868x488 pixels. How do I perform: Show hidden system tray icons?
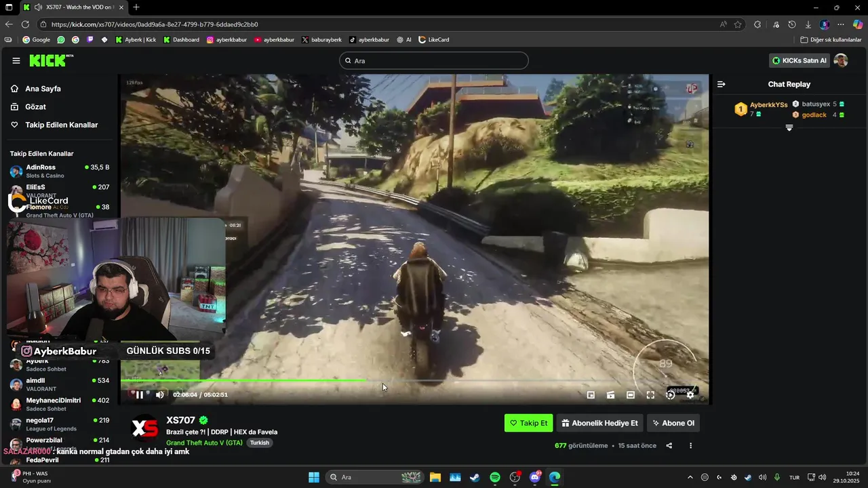(x=690, y=477)
